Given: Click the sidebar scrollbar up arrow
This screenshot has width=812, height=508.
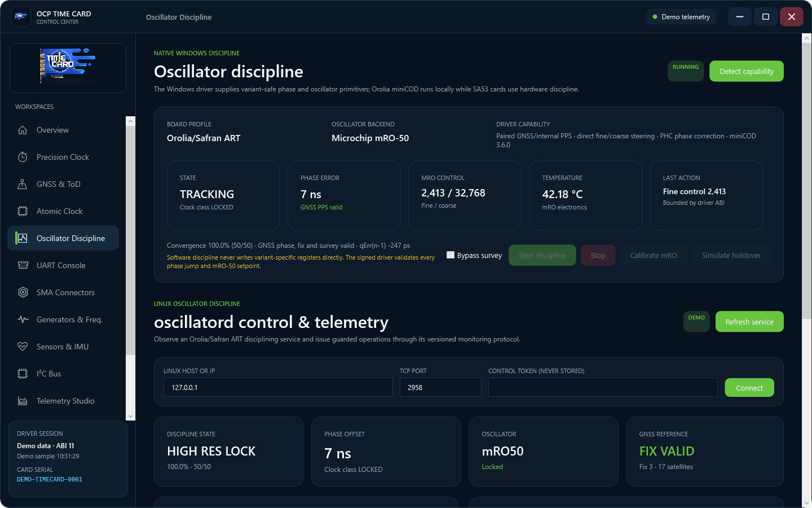Looking at the screenshot, I should pos(131,121).
